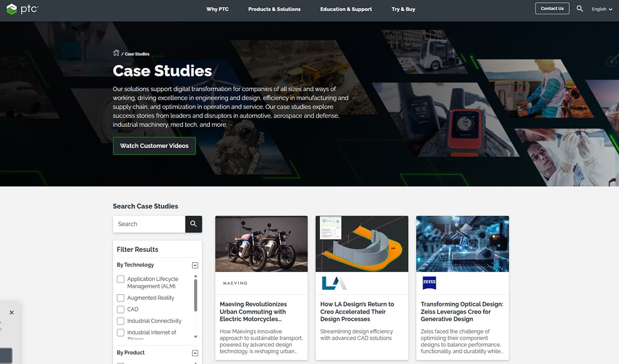The image size is (619, 364).
Task: Enable the Augmented Reality filter checkbox
Action: tap(121, 298)
